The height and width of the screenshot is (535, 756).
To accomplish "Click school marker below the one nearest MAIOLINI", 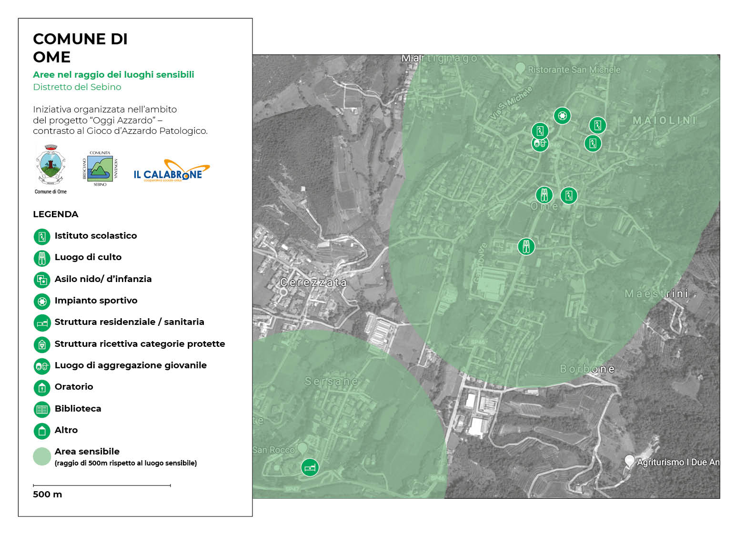I will (593, 143).
